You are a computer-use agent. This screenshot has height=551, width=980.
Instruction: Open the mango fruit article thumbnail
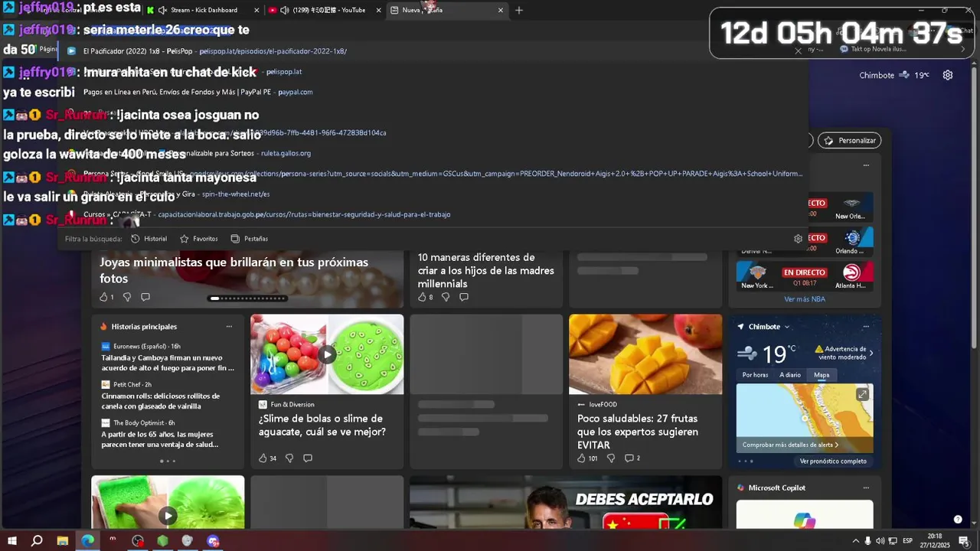[x=645, y=354]
